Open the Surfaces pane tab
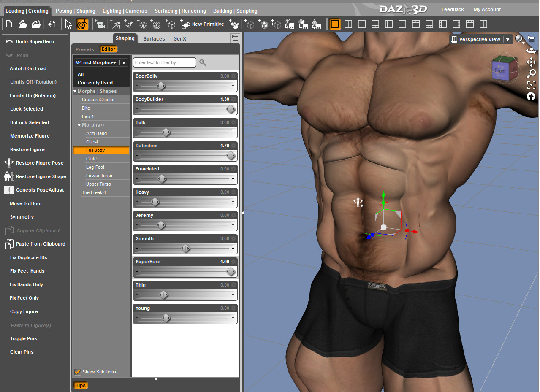 [154, 38]
